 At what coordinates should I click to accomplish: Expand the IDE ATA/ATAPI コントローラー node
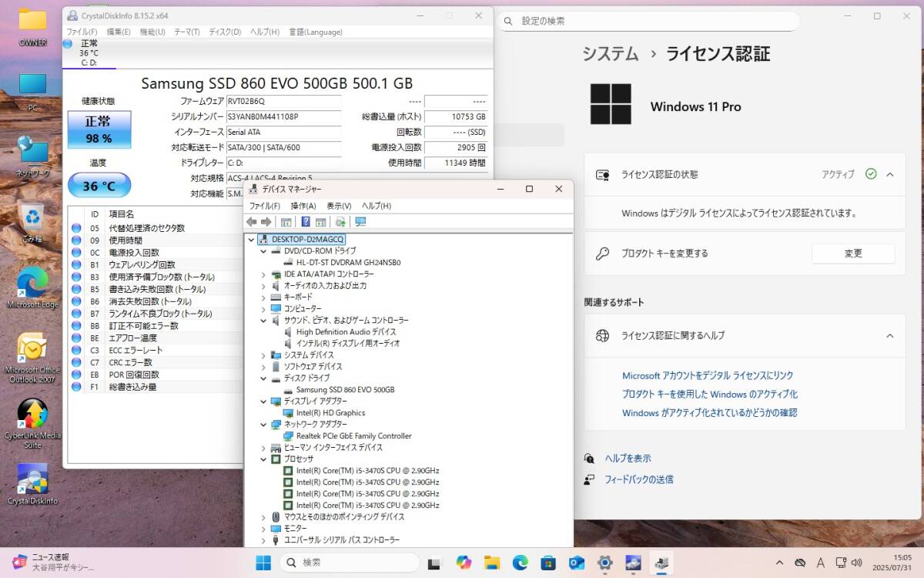263,274
